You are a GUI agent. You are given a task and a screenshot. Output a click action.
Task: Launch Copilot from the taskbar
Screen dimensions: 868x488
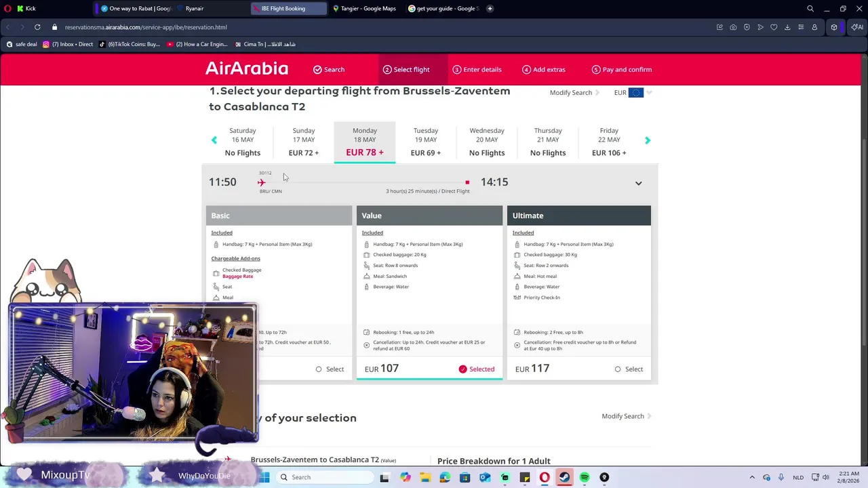click(405, 477)
